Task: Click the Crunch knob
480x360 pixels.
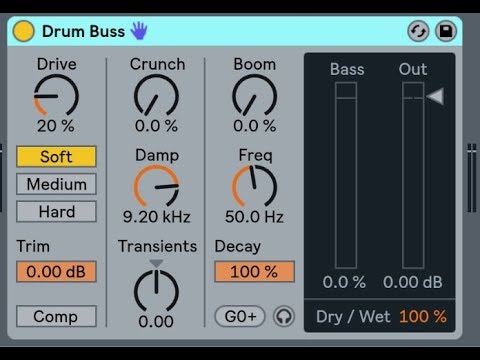Action: tap(156, 96)
